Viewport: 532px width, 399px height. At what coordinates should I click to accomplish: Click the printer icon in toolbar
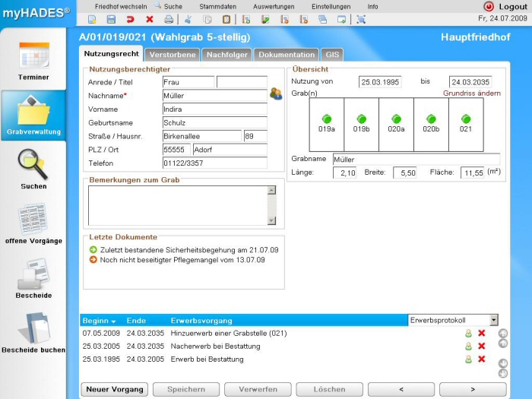coord(169,20)
